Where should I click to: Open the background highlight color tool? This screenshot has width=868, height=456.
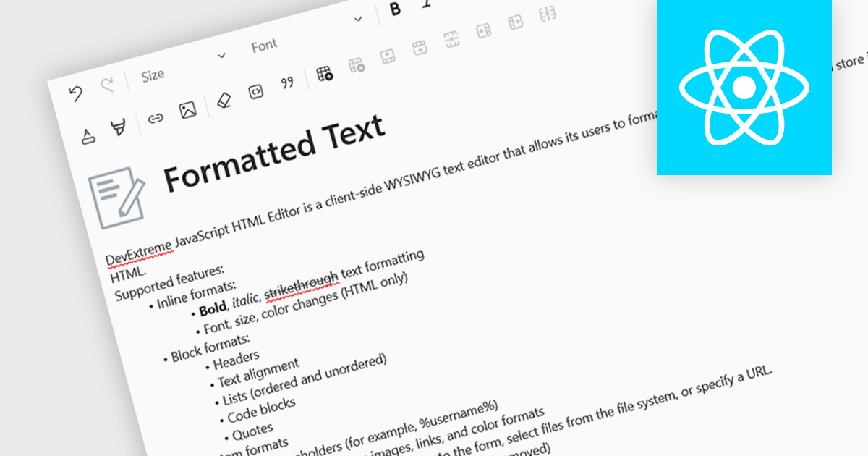pyautogui.click(x=117, y=128)
